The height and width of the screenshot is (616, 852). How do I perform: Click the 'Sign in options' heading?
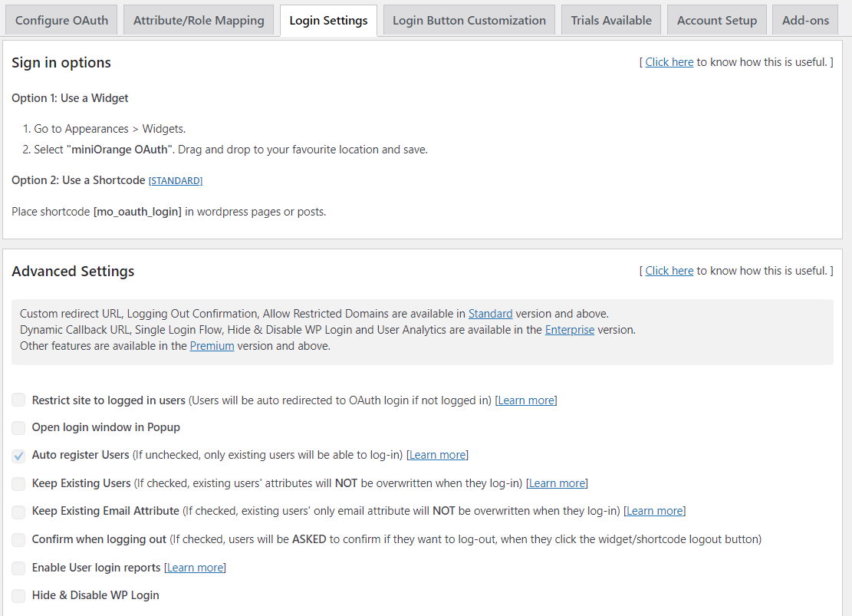tap(61, 63)
